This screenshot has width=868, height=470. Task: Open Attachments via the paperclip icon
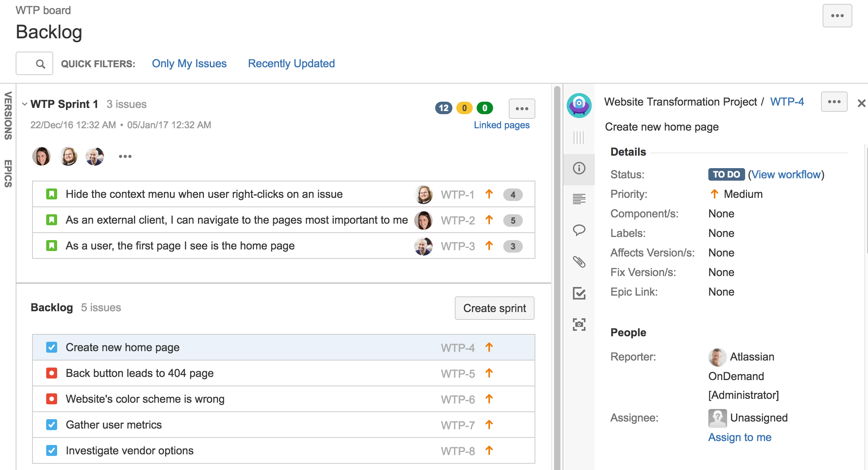tap(579, 262)
